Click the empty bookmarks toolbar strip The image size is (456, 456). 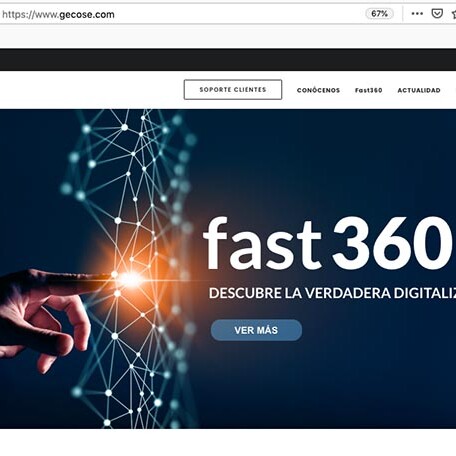coord(228,36)
